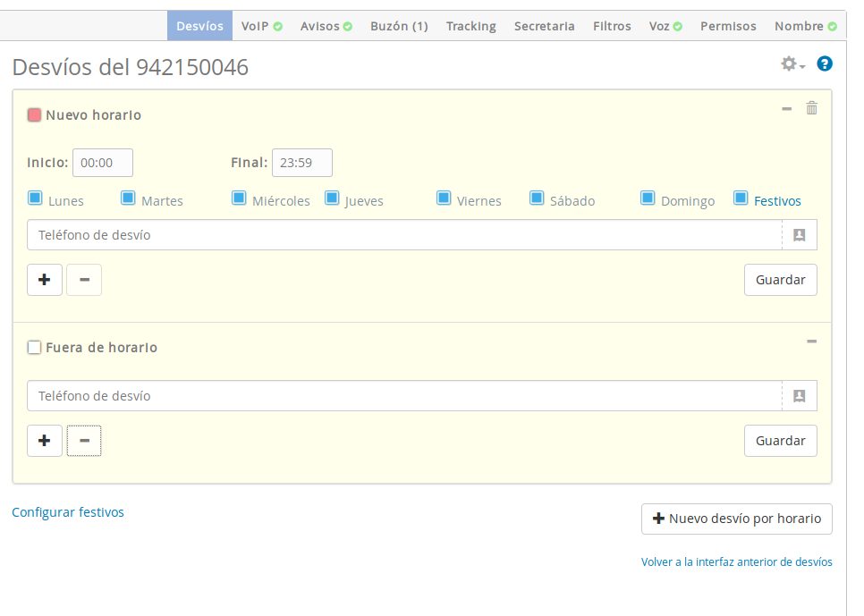Uncheck the Lunes checkbox
Viewport: 864px width, 616px height.
pyautogui.click(x=35, y=198)
